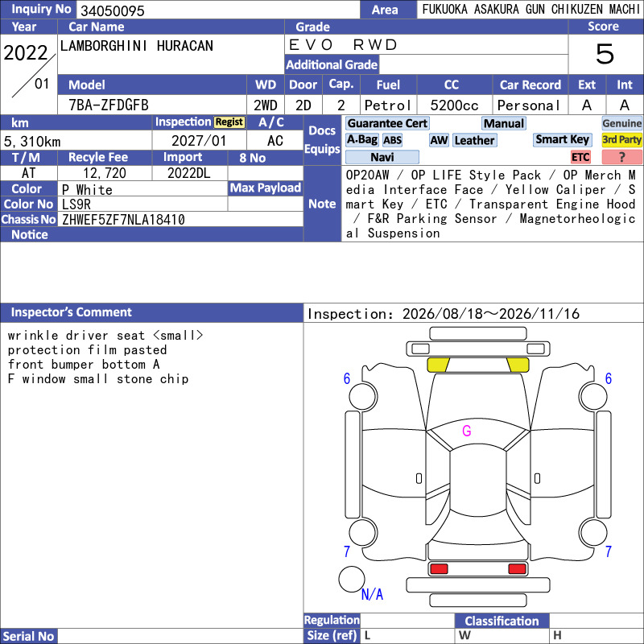Click the Leather equipment badge
Image resolution: width=644 pixels, height=644 pixels.
475,140
